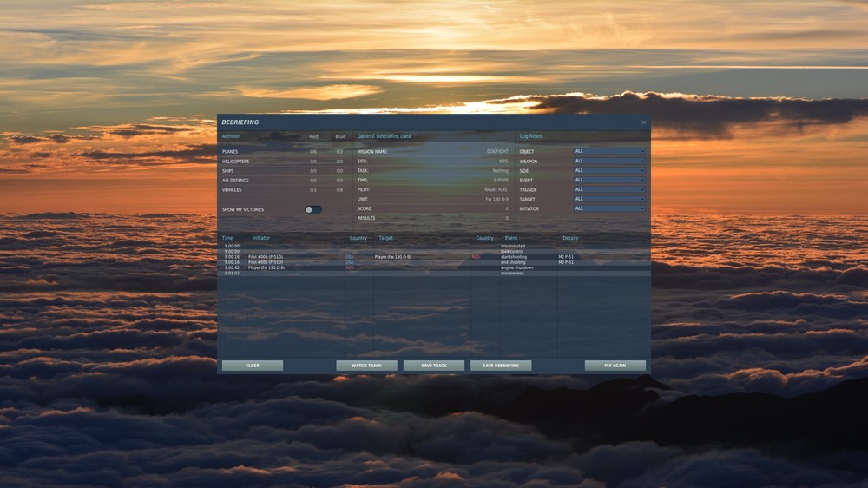Select the 'took control' log row
The width and height of the screenshot is (868, 488).
pos(434,252)
